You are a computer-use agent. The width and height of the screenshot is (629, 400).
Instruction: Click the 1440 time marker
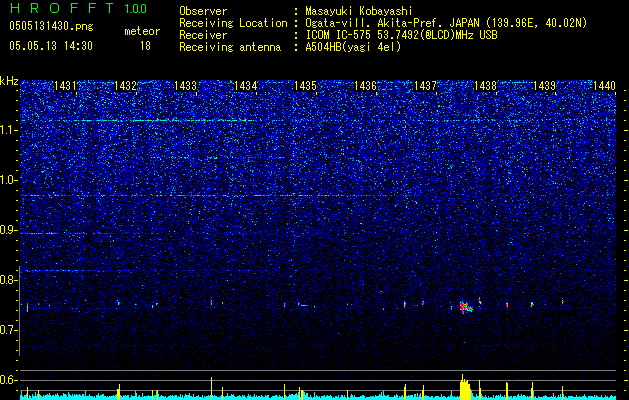(605, 86)
